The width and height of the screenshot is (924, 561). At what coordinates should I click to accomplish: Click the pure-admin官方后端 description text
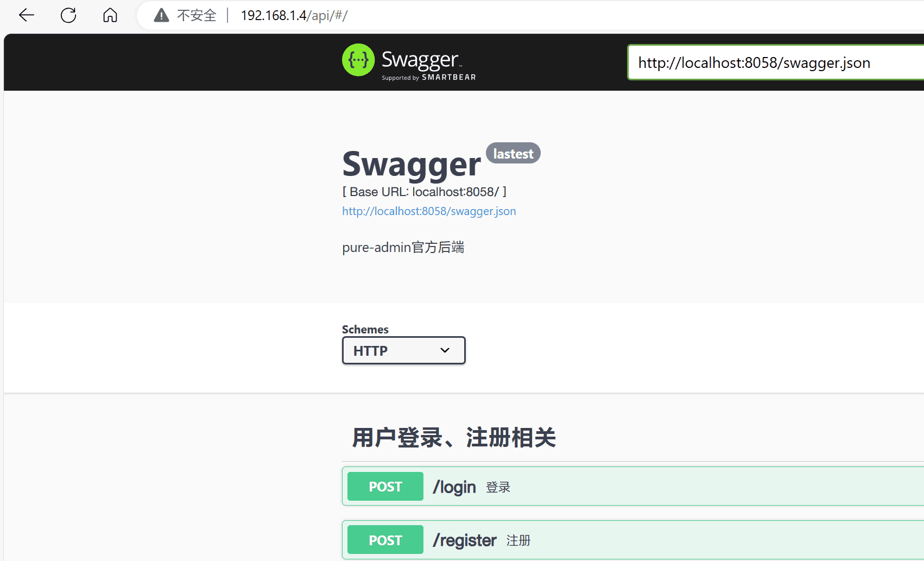point(403,248)
